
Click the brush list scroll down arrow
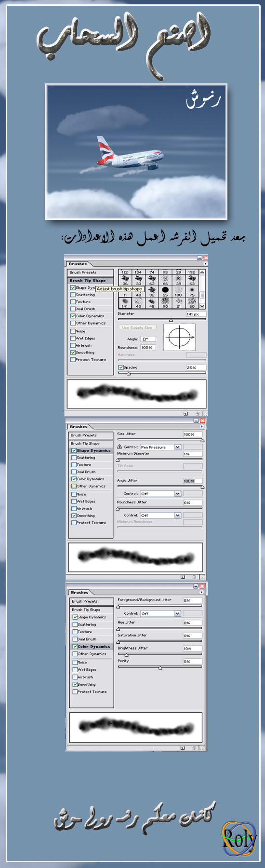pyautogui.click(x=202, y=306)
